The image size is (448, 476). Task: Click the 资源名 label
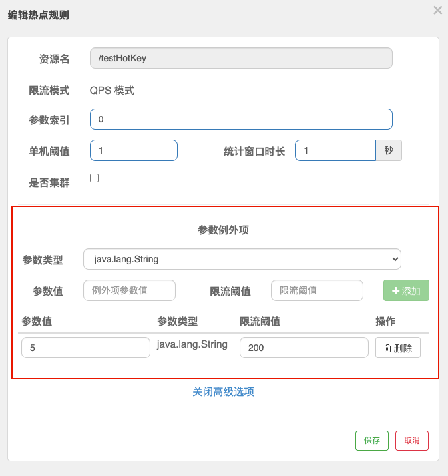(x=54, y=59)
